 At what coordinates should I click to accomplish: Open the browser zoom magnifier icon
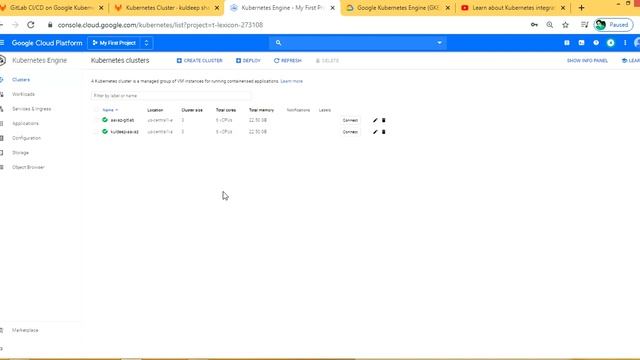[x=550, y=25]
